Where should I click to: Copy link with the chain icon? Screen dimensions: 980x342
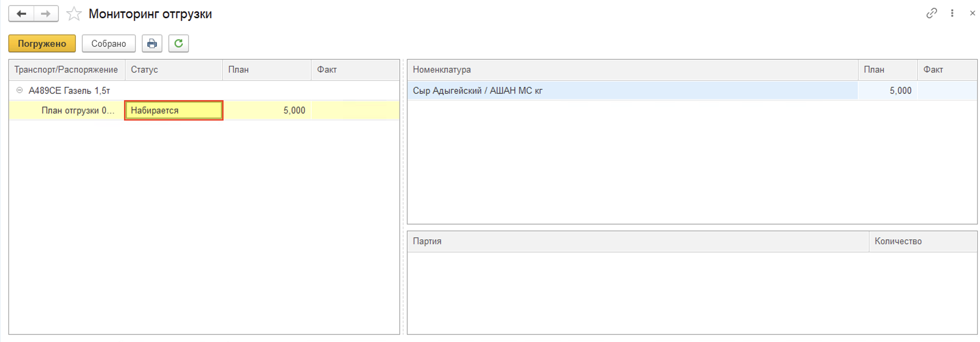[x=931, y=13]
